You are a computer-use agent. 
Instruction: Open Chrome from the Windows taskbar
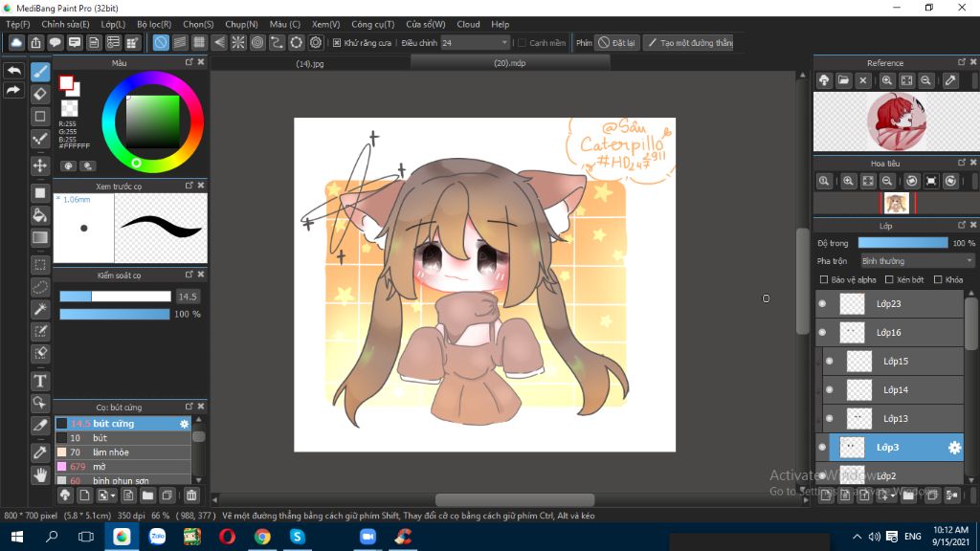(262, 537)
